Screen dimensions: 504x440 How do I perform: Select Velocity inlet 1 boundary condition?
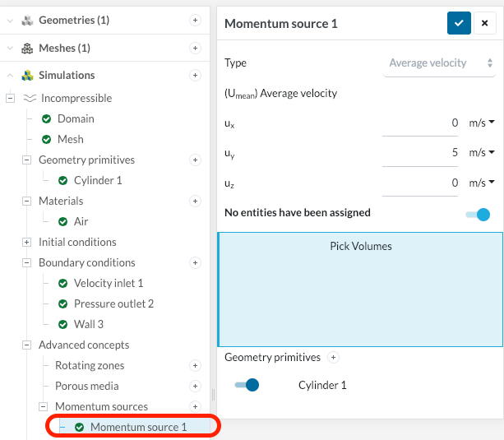click(x=108, y=283)
